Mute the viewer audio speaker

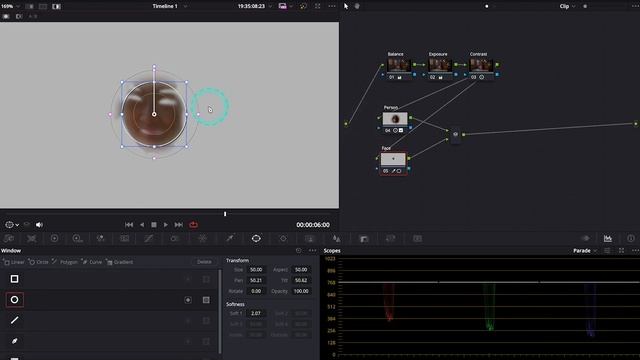[39, 225]
